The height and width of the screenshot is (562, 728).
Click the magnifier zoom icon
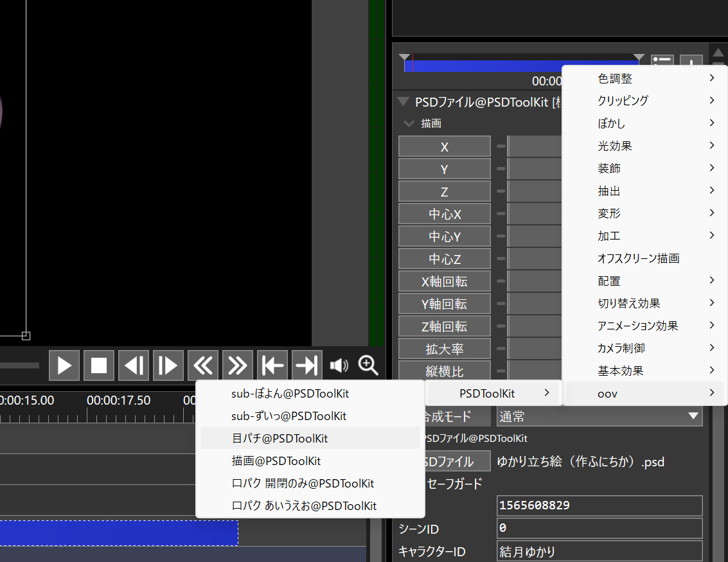368,365
